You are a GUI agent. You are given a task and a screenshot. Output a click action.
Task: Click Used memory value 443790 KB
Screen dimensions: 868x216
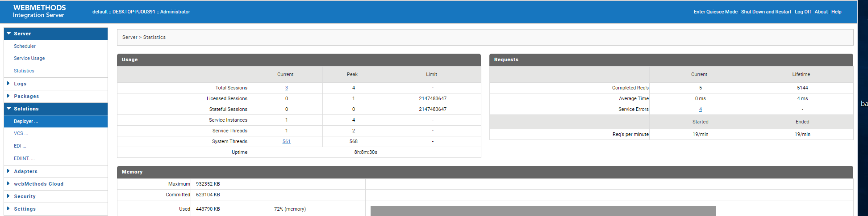click(208, 209)
